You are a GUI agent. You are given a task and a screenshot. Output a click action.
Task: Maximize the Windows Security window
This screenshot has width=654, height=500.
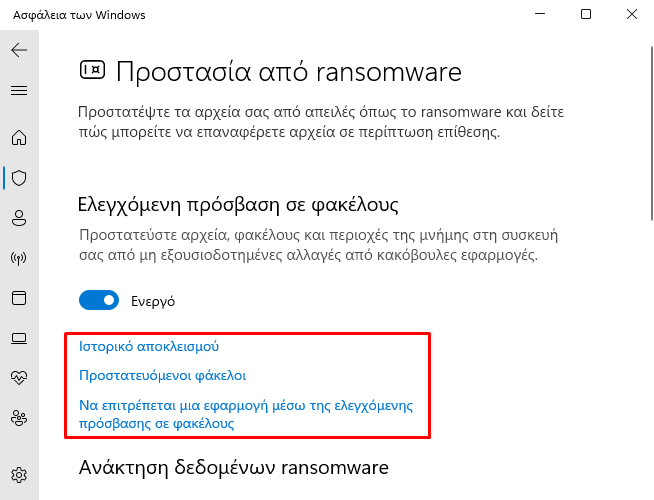click(x=586, y=14)
